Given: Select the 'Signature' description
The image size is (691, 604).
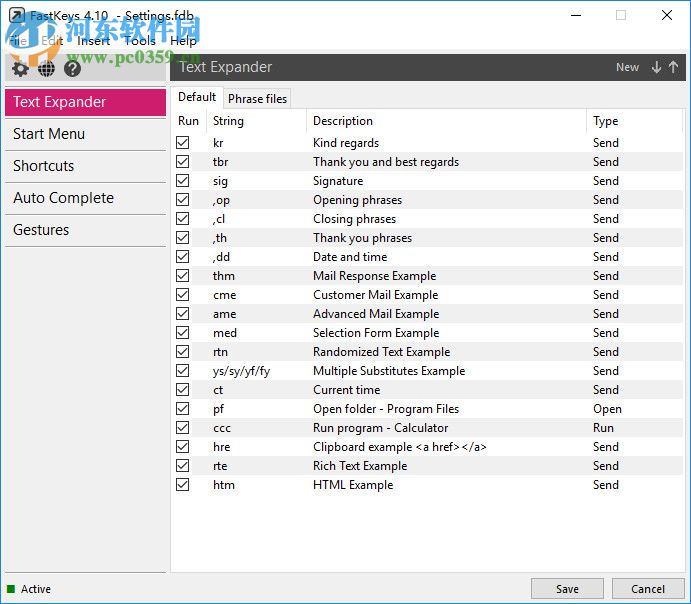Looking at the screenshot, I should click(338, 181).
